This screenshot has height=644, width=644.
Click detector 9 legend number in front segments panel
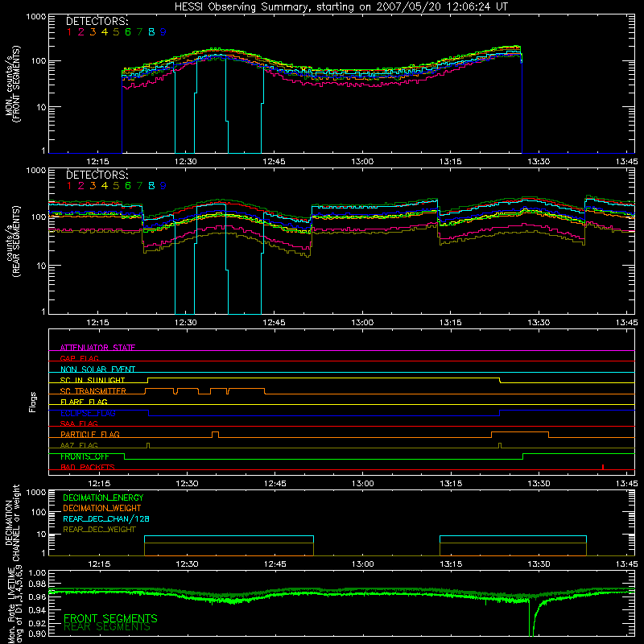click(x=163, y=32)
